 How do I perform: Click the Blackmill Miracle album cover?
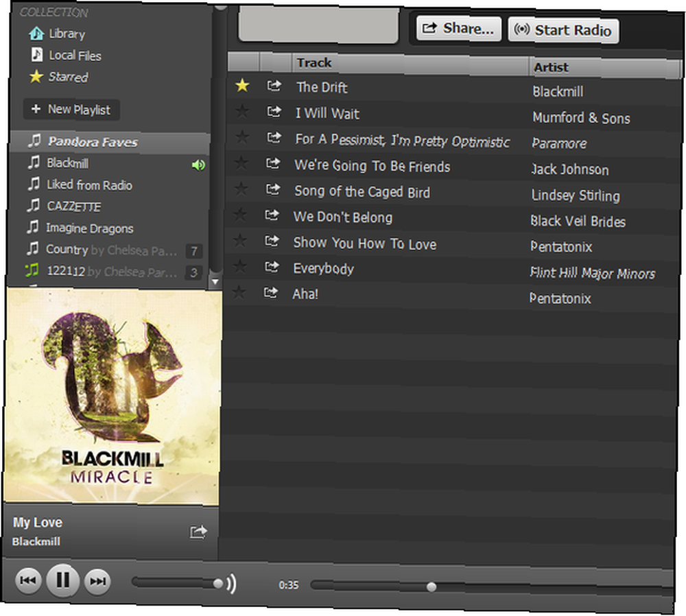point(112,396)
